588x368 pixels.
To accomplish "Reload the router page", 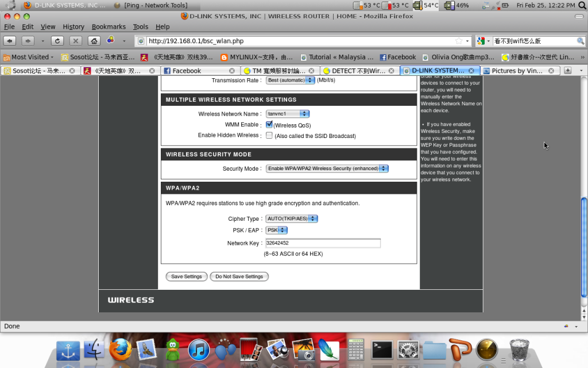I will coord(57,41).
